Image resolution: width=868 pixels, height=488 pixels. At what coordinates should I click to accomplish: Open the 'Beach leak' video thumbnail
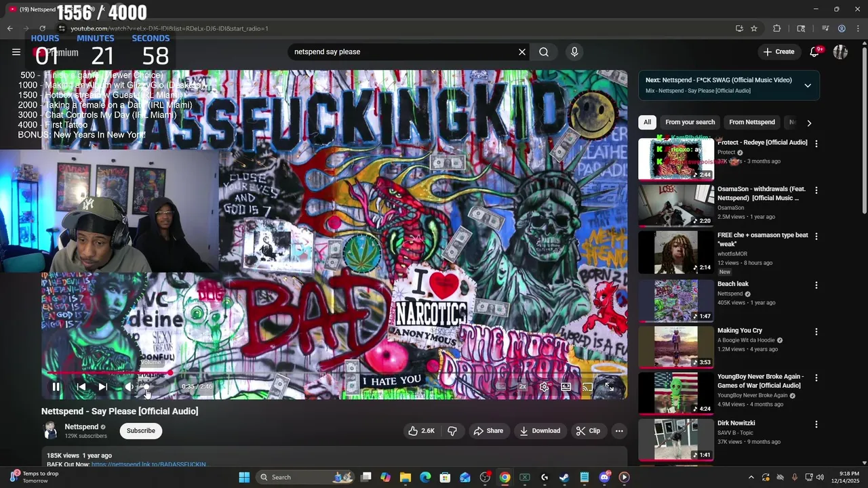pyautogui.click(x=676, y=300)
